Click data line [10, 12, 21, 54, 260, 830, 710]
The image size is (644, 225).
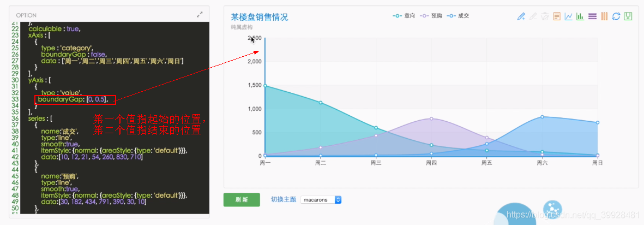92,157
